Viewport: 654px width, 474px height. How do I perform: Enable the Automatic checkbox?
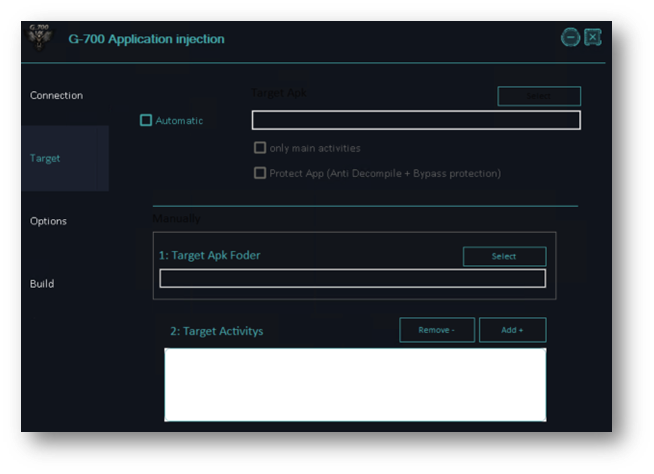pyautogui.click(x=146, y=120)
